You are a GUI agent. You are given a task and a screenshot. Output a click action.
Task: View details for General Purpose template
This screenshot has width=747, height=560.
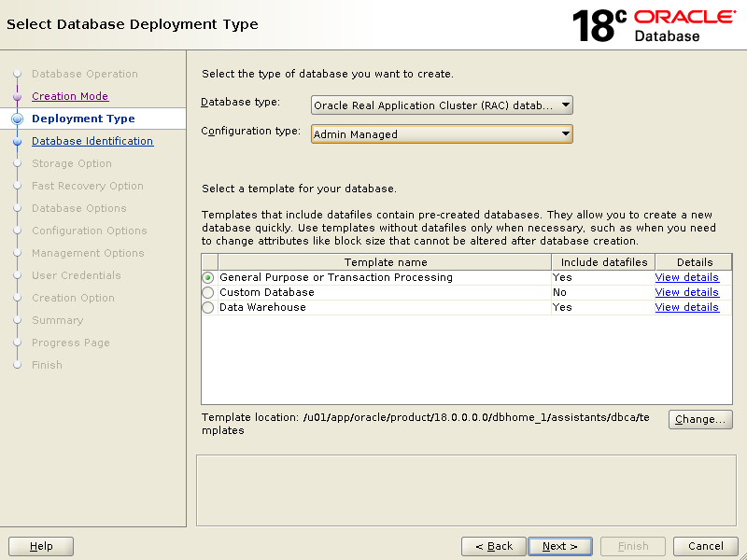click(686, 277)
